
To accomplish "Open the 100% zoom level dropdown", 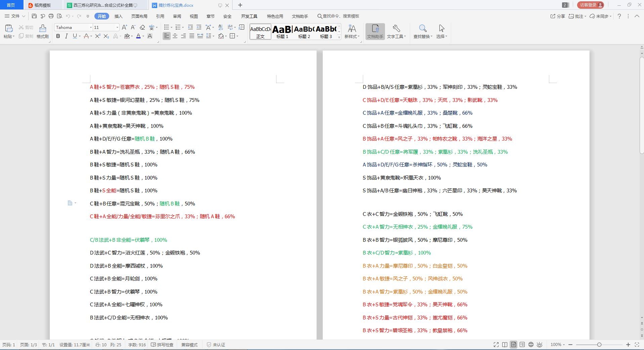I will (558, 345).
